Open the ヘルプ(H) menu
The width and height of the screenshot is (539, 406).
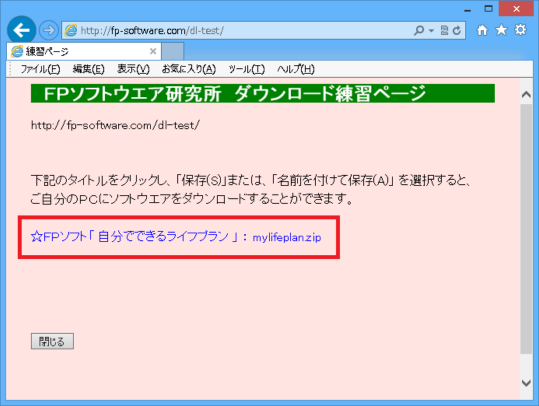tap(296, 69)
